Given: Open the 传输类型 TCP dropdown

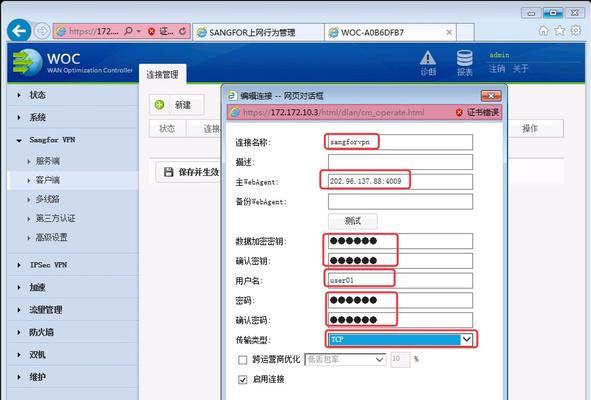Looking at the screenshot, I should point(400,340).
